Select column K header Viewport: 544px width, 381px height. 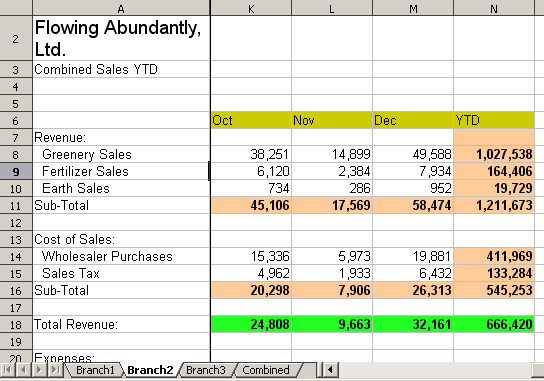[x=251, y=8]
